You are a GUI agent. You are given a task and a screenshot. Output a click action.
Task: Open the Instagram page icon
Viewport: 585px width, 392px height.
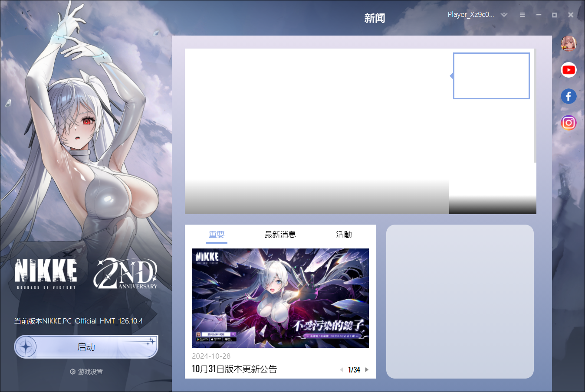point(569,123)
